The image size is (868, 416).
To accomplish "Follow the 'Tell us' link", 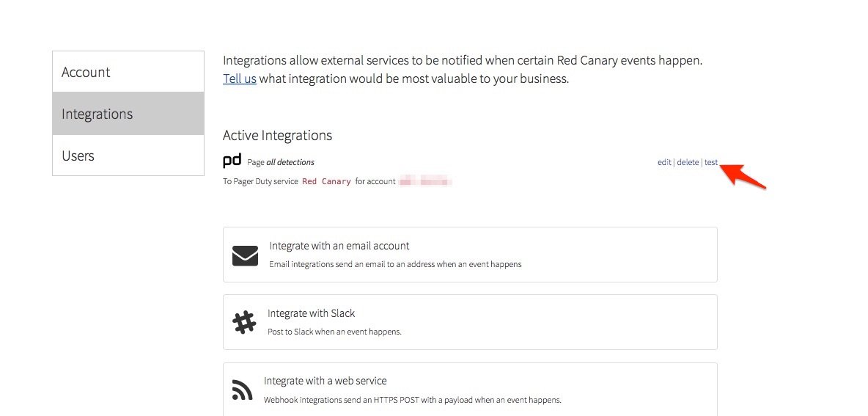I will pyautogui.click(x=240, y=79).
